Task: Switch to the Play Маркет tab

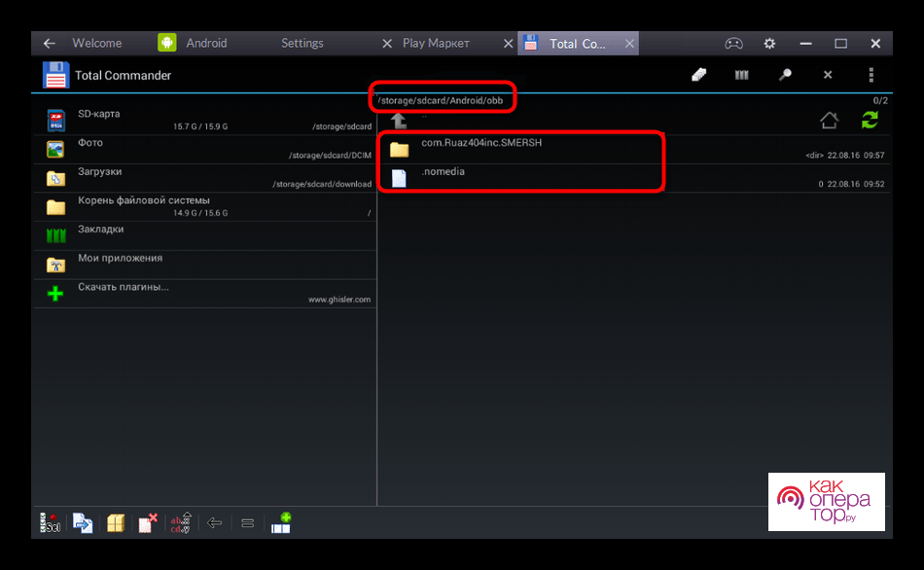Action: (436, 43)
